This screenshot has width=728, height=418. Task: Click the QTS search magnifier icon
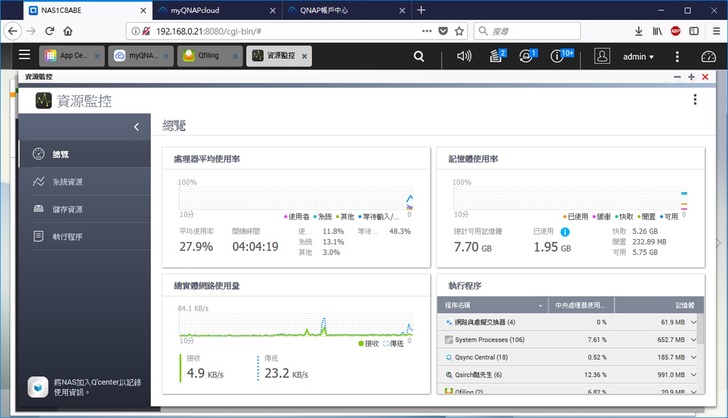pyautogui.click(x=420, y=57)
